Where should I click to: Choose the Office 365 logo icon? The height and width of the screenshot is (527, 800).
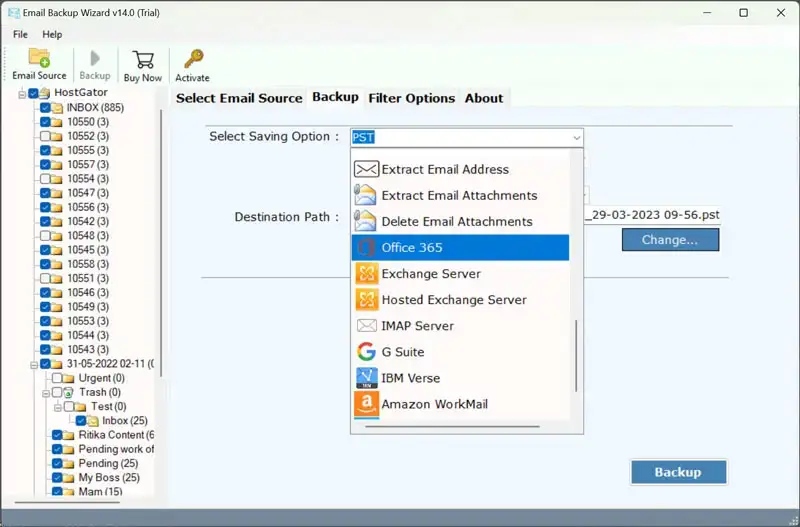(366, 248)
